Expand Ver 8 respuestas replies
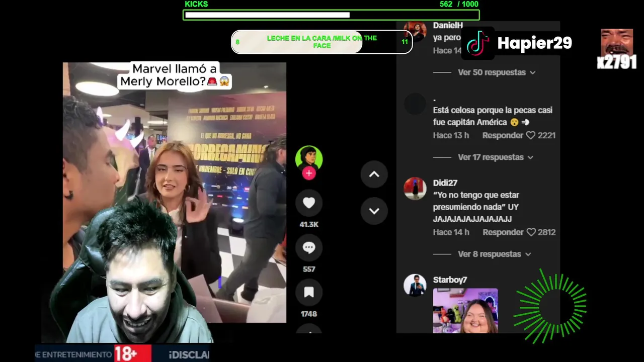 pyautogui.click(x=494, y=254)
